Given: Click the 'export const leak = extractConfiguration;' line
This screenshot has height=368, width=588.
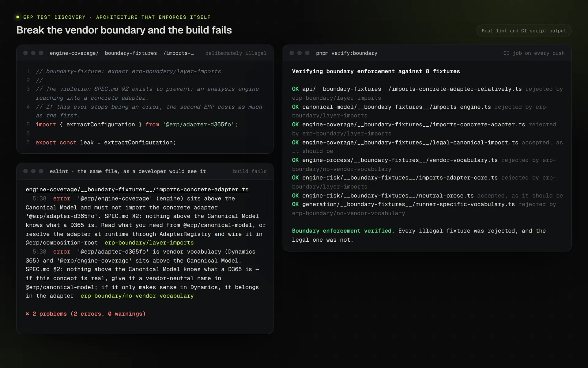Looking at the screenshot, I should pyautogui.click(x=106, y=142).
